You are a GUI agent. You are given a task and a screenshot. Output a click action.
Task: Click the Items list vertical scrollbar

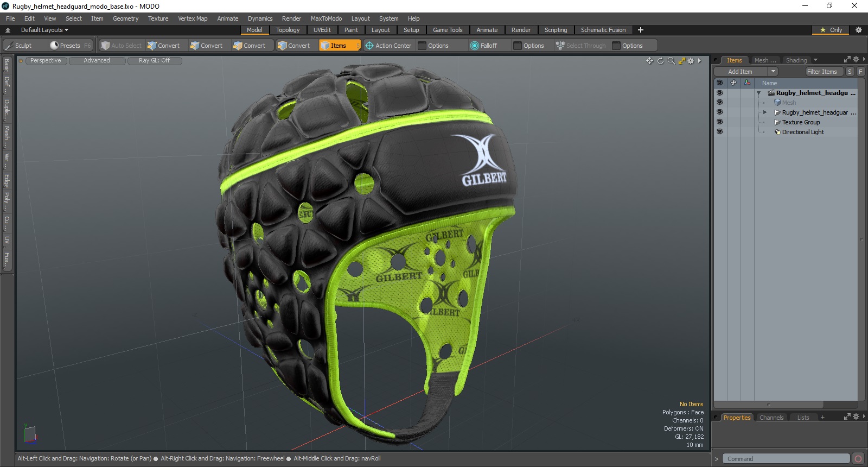tap(861, 239)
